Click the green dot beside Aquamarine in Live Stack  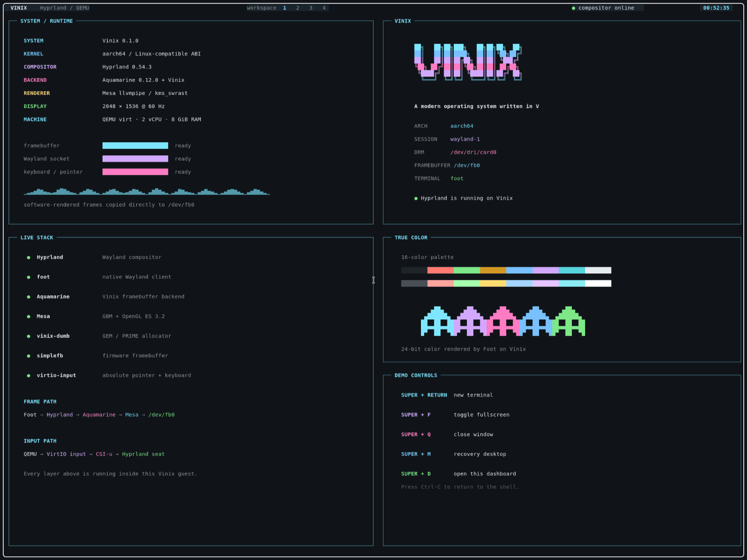click(x=29, y=297)
